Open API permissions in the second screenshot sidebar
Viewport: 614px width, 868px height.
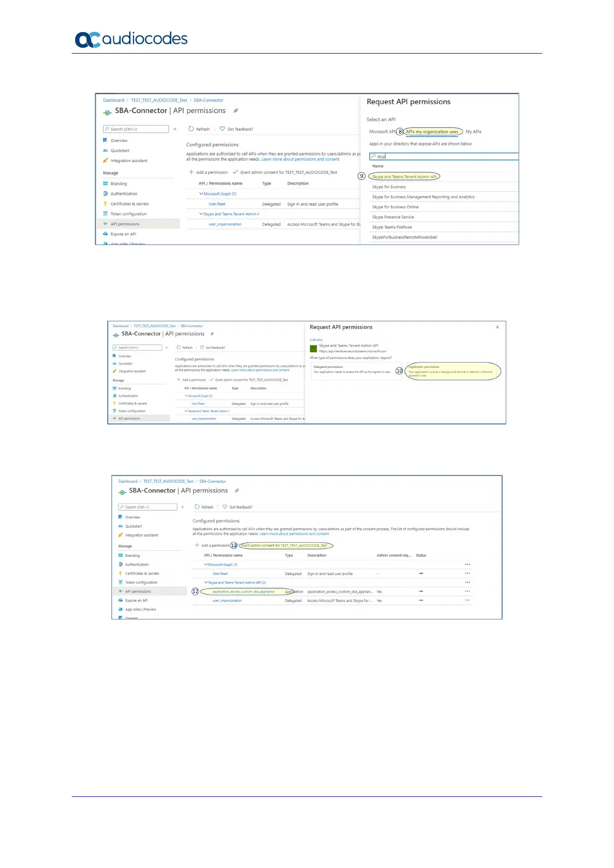click(129, 418)
